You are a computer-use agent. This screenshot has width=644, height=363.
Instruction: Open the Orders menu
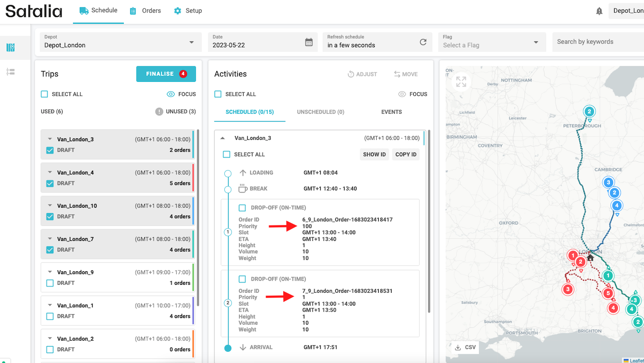(x=145, y=11)
